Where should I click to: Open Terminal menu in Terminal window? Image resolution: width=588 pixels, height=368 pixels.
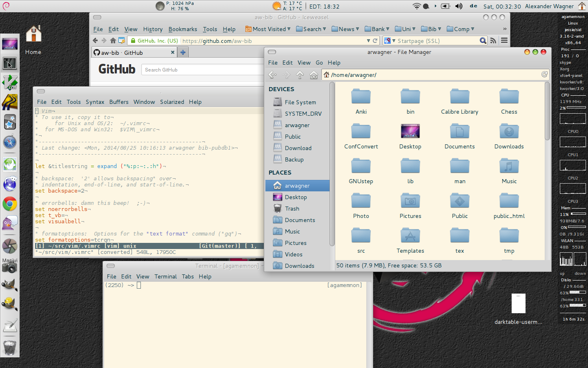coord(165,276)
